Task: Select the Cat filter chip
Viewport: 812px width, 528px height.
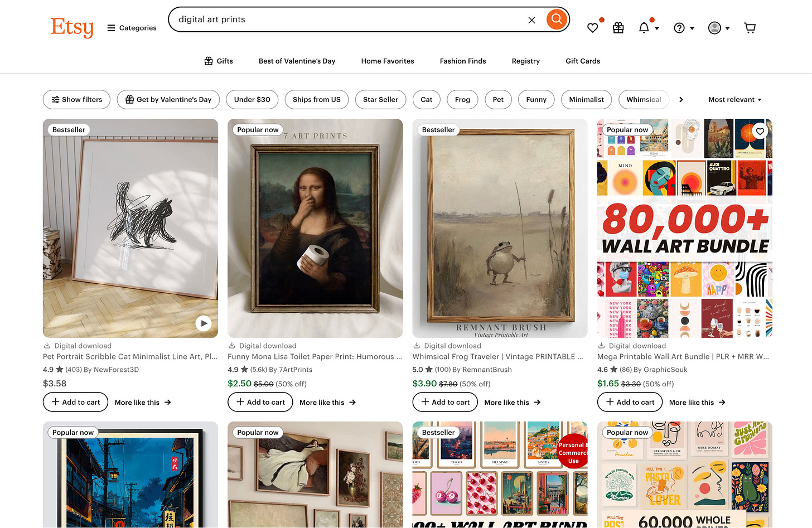Action: point(427,100)
